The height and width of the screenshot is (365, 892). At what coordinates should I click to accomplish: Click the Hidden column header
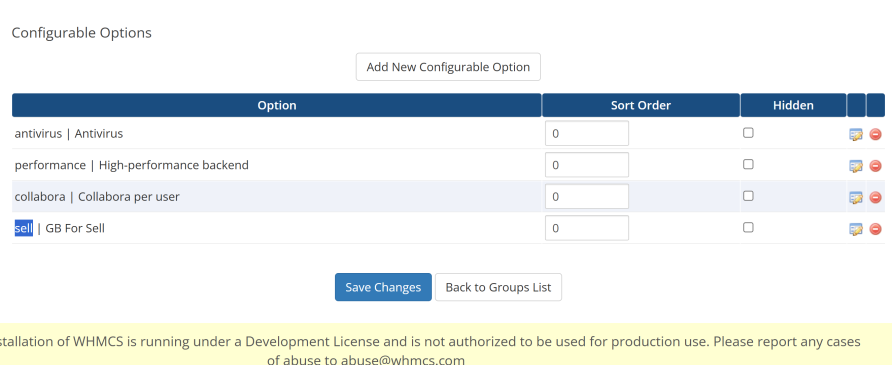[x=793, y=105]
